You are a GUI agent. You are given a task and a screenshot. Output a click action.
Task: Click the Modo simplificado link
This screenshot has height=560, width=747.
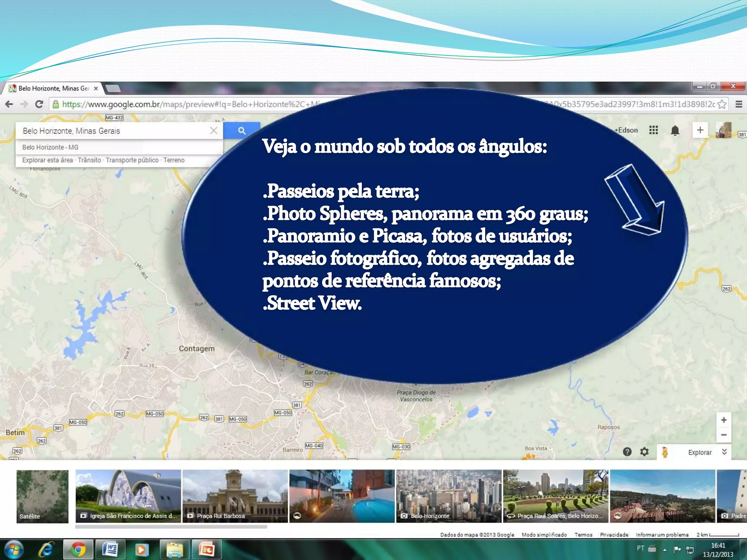coord(544,534)
